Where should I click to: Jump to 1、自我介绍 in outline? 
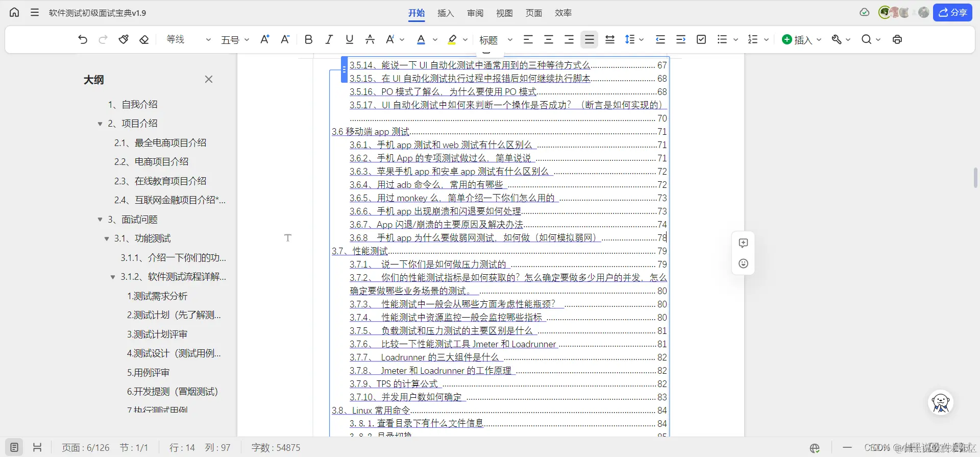coord(133,104)
